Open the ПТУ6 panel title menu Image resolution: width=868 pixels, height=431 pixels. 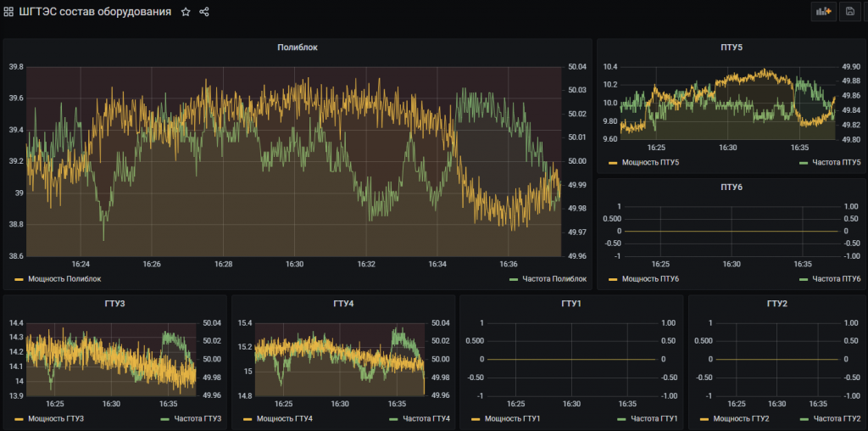(731, 187)
